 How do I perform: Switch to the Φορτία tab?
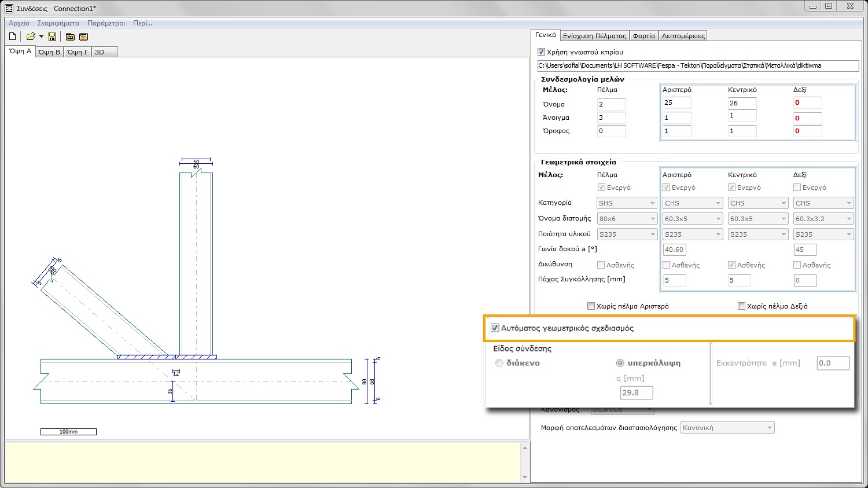[643, 36]
